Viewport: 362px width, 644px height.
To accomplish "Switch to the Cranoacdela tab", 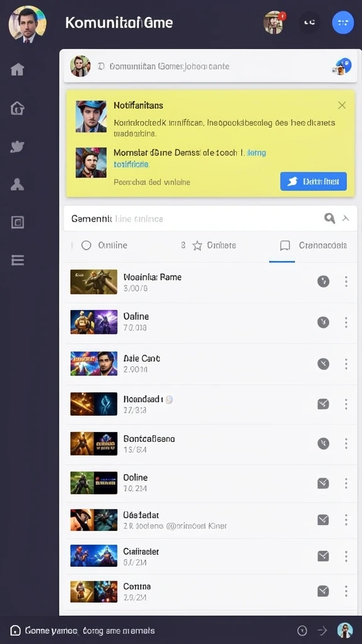I will (x=314, y=246).
